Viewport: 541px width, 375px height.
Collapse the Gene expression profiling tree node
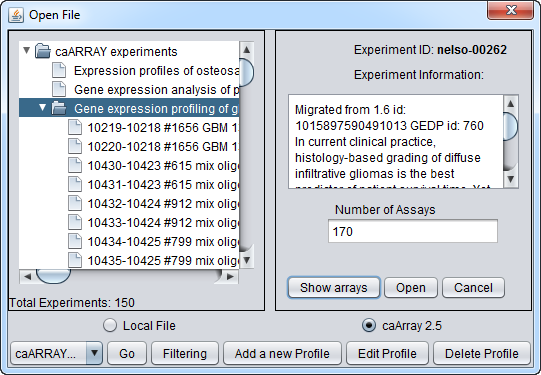pos(42,108)
